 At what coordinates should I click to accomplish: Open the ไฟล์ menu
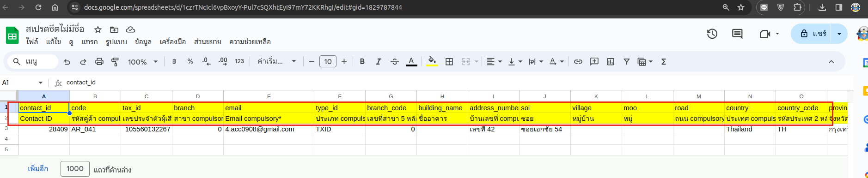(32, 42)
